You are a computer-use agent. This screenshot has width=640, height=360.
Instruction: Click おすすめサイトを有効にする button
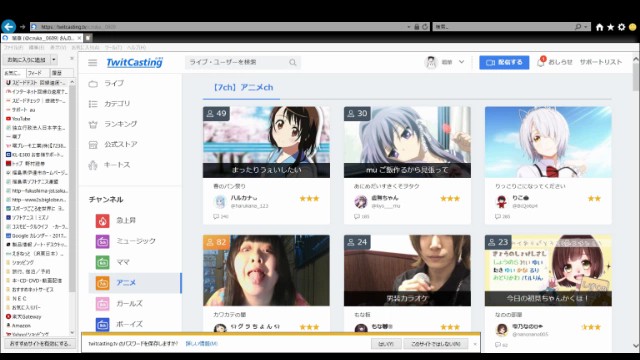pyautogui.click(x=40, y=344)
